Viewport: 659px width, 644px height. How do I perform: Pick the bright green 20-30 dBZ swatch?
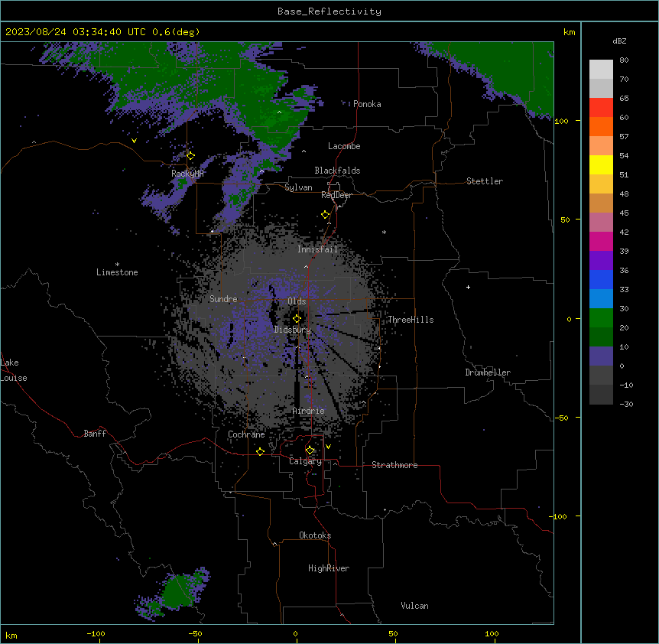coord(601,318)
